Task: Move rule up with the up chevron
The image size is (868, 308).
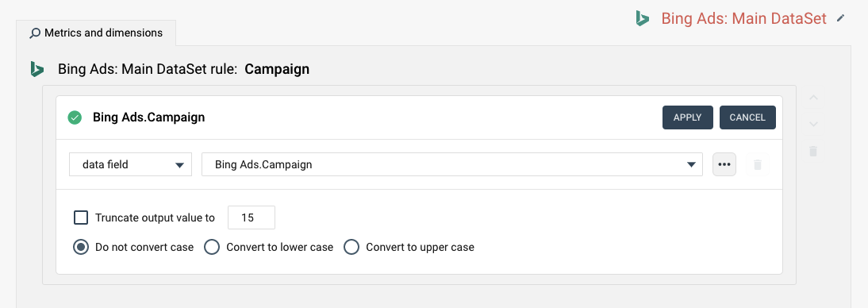Action: coord(813,98)
